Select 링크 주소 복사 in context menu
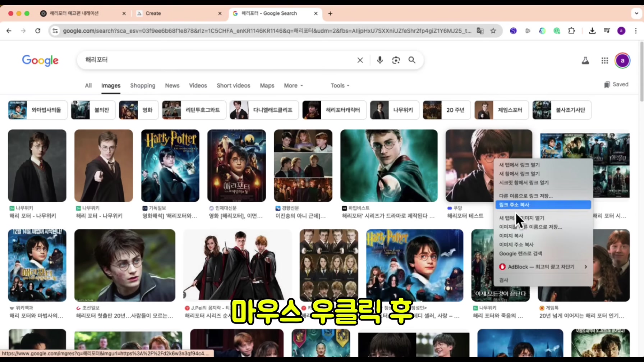 pos(543,205)
